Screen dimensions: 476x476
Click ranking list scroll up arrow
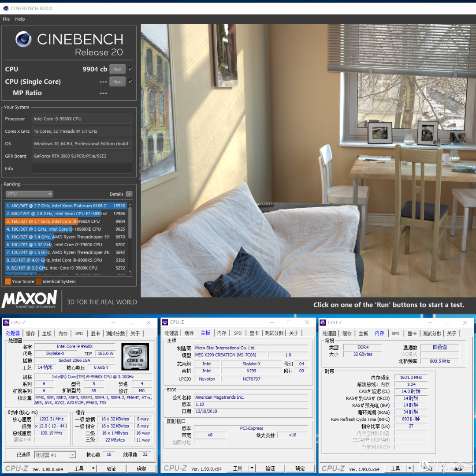pos(130,204)
